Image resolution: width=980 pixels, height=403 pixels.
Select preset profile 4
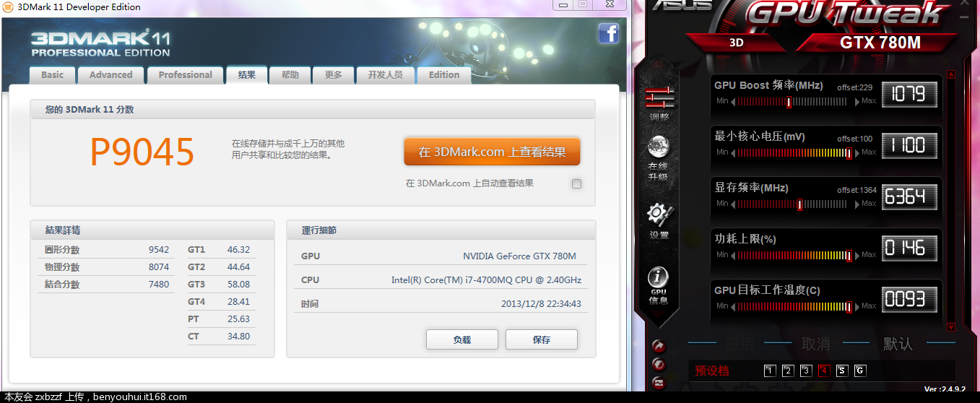click(x=824, y=370)
